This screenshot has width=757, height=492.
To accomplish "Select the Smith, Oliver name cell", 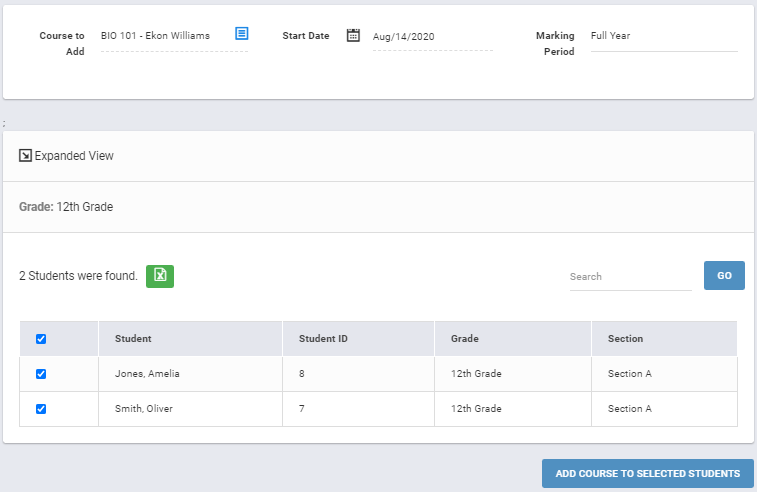I will [190, 408].
